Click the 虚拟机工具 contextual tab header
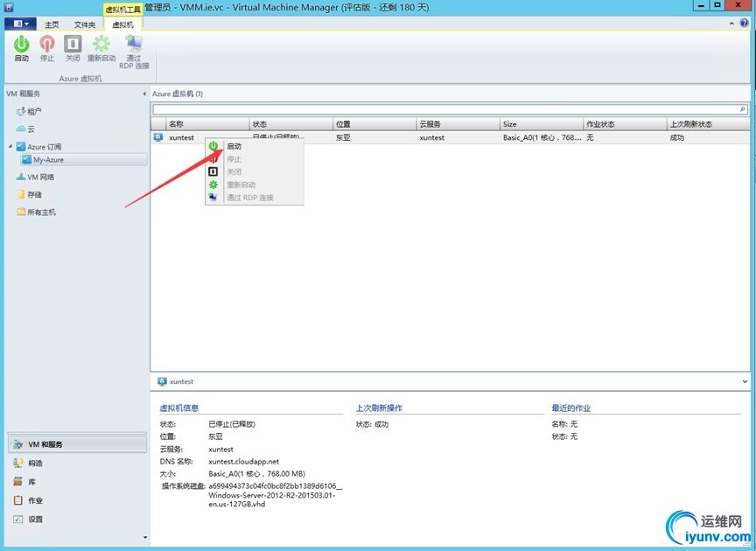Image resolution: width=756 pixels, height=551 pixels. [x=123, y=9]
